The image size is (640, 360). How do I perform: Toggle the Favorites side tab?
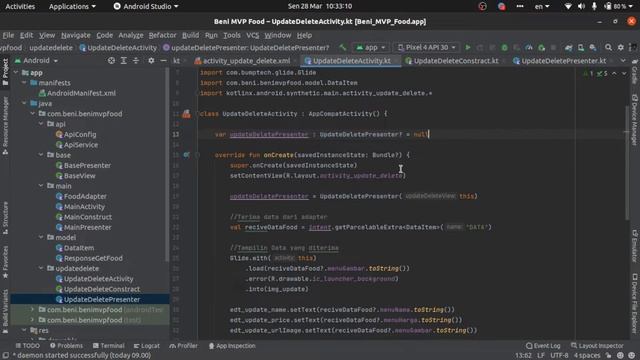(x=5, y=262)
